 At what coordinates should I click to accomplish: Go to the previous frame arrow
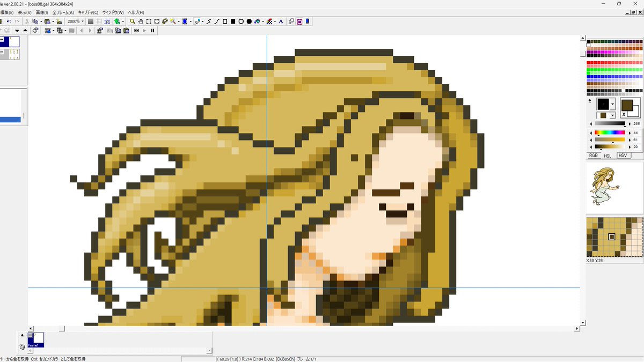[82, 31]
